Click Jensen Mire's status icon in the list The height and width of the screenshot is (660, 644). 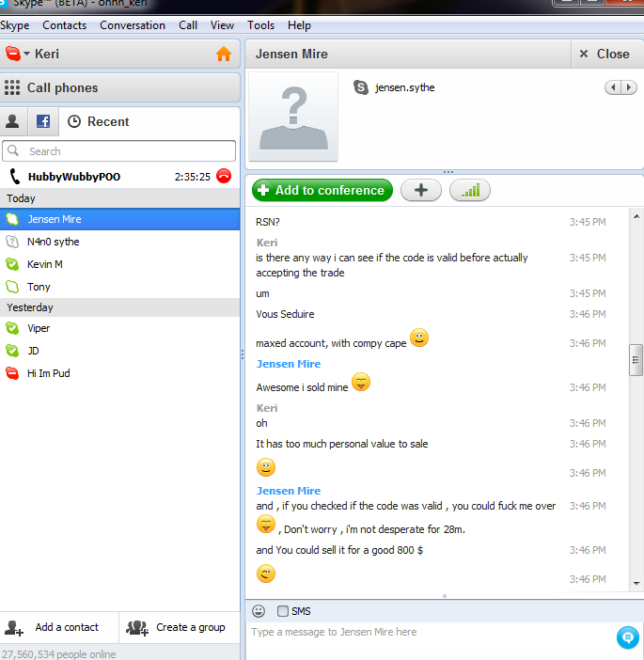[12, 219]
